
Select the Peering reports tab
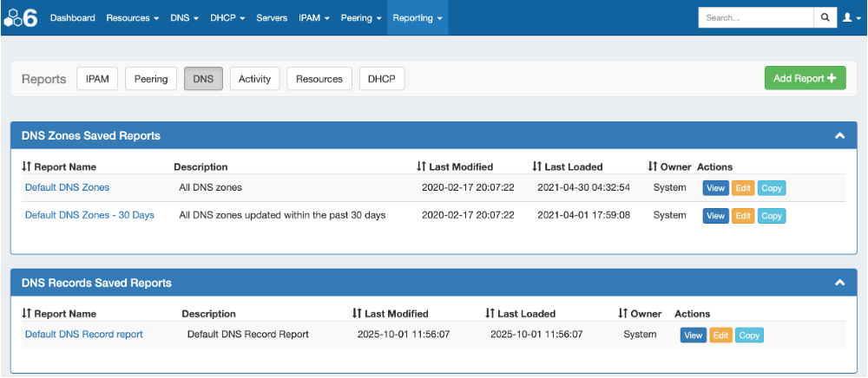click(151, 79)
